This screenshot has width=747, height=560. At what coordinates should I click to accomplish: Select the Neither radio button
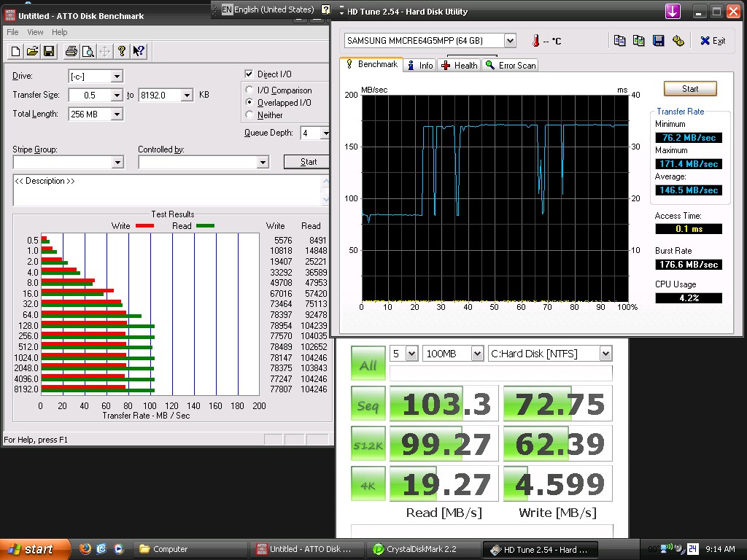(249, 115)
